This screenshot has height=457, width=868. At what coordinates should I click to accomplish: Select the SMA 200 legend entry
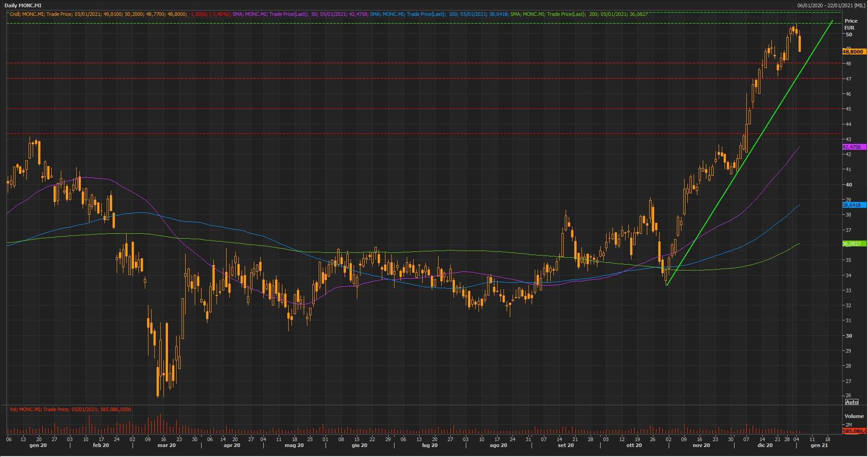click(579, 14)
